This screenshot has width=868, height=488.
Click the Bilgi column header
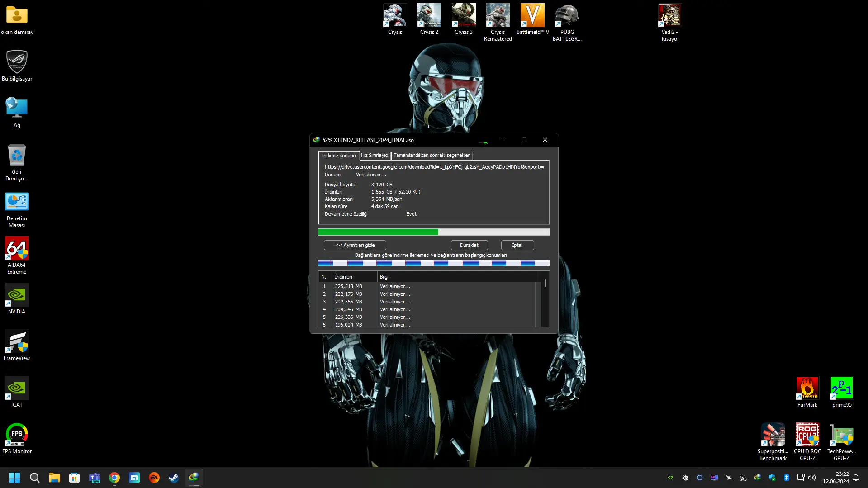point(456,277)
